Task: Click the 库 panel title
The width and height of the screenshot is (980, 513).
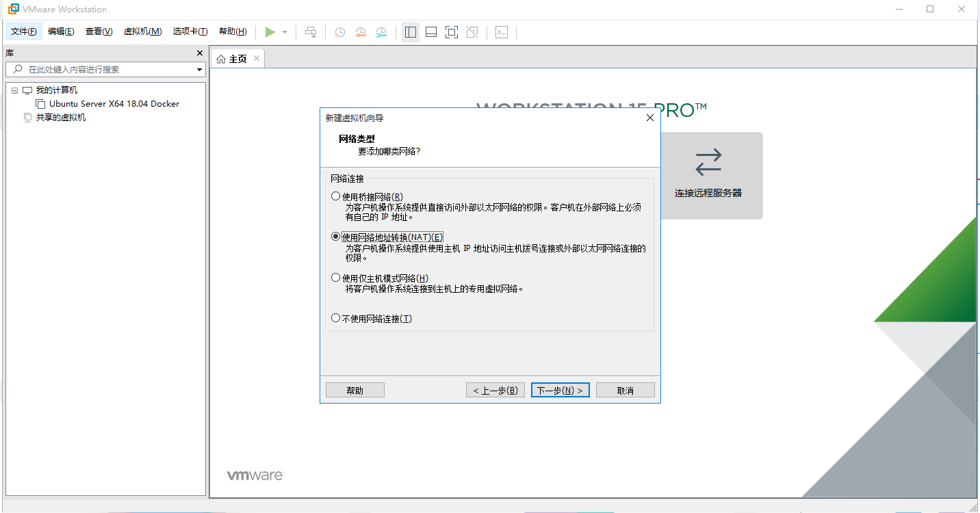Action: tap(10, 53)
